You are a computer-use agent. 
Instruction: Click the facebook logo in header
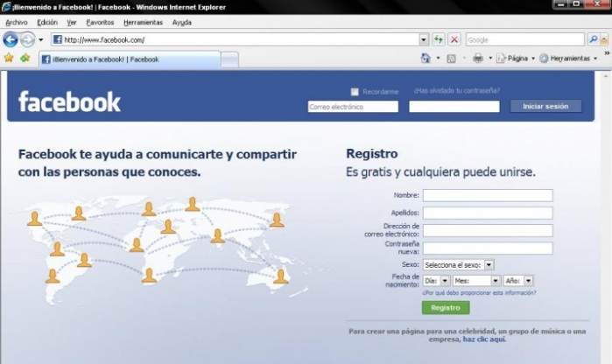(69, 101)
